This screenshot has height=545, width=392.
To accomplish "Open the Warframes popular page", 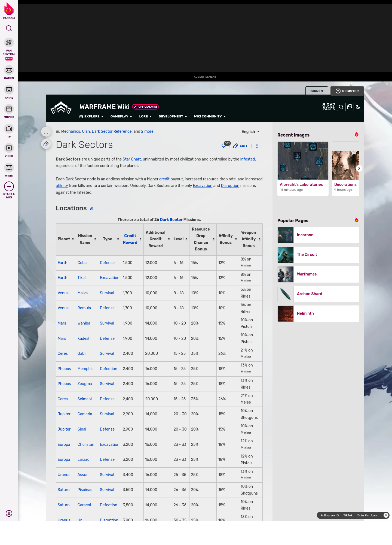I will click(318, 274).
